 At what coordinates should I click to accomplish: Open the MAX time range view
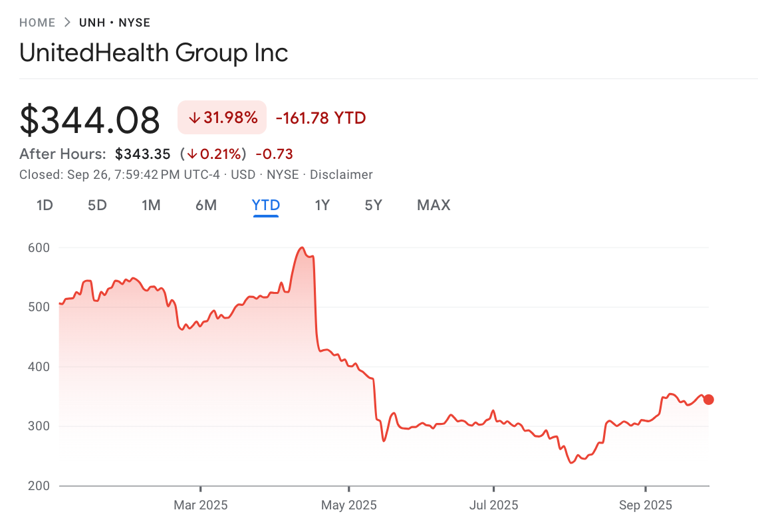(433, 205)
